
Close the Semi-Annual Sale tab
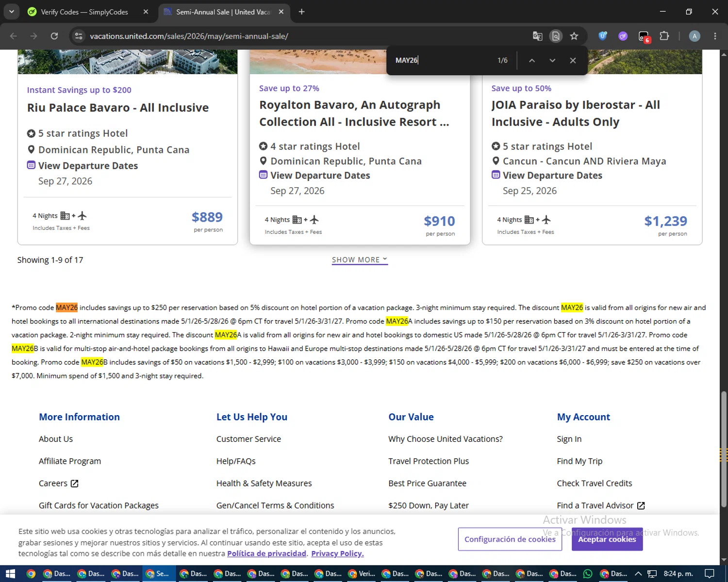click(281, 12)
